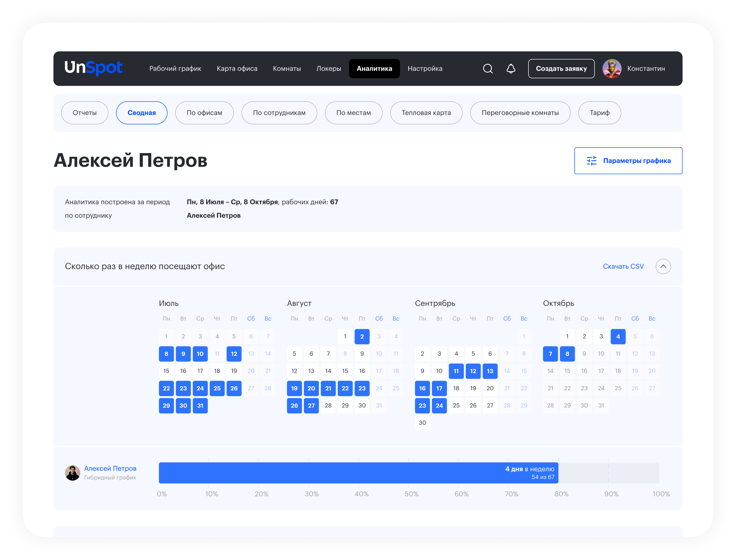Open Настройка in top navigation
This screenshot has height=560, width=736.
coord(425,69)
